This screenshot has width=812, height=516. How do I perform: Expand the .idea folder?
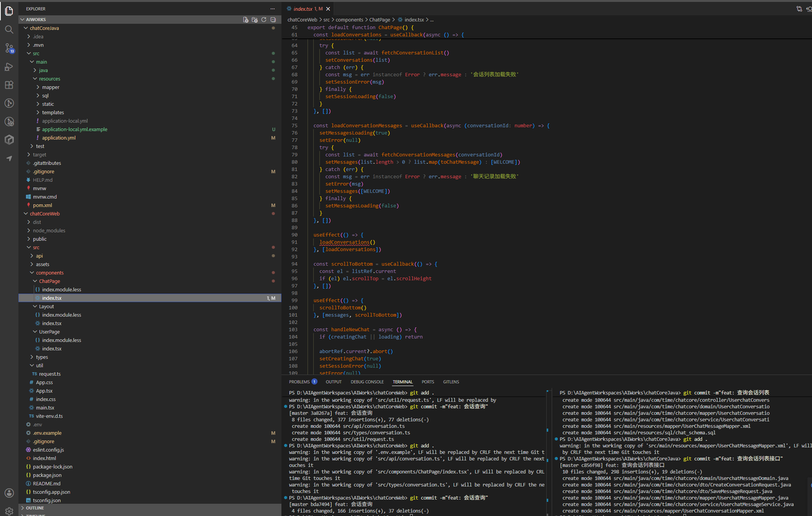coord(38,37)
